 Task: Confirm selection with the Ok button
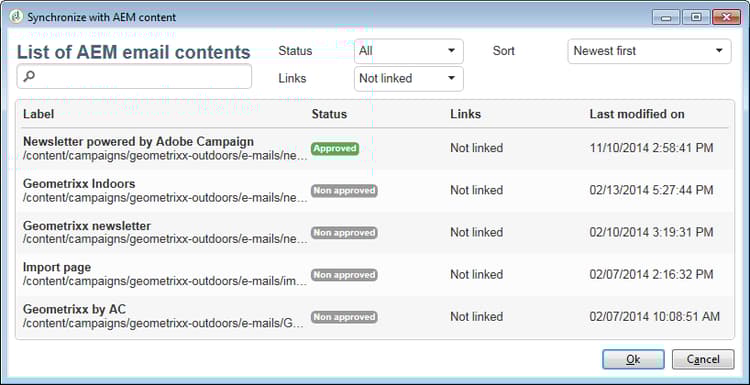(x=633, y=359)
